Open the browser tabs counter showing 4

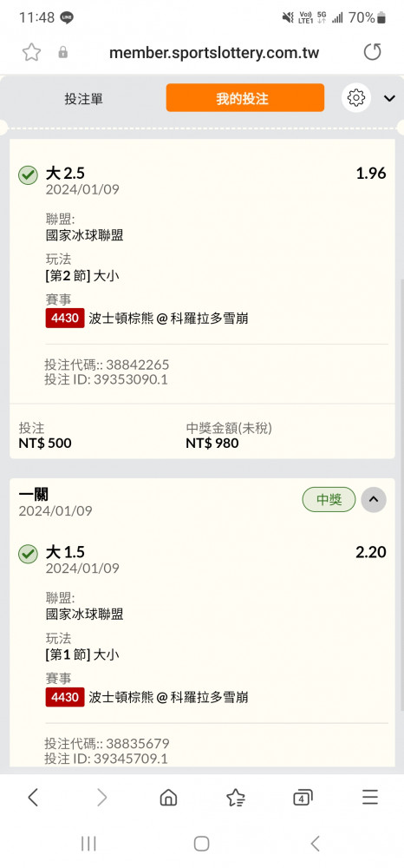click(303, 798)
